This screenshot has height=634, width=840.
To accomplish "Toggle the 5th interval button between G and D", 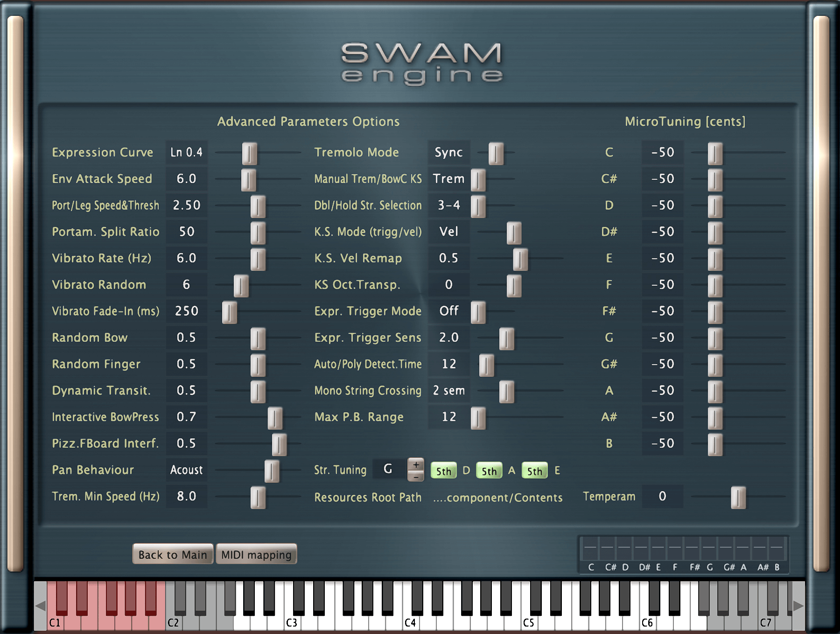I will 443,471.
